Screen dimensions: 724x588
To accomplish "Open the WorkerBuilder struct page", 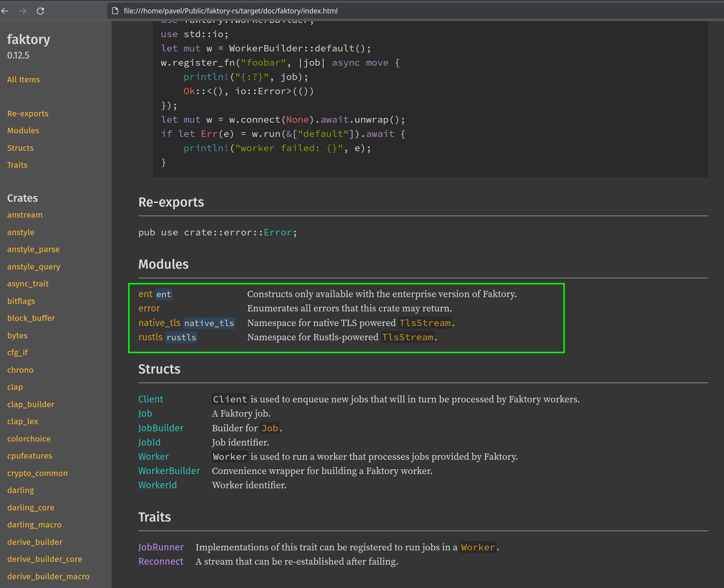I will [169, 471].
